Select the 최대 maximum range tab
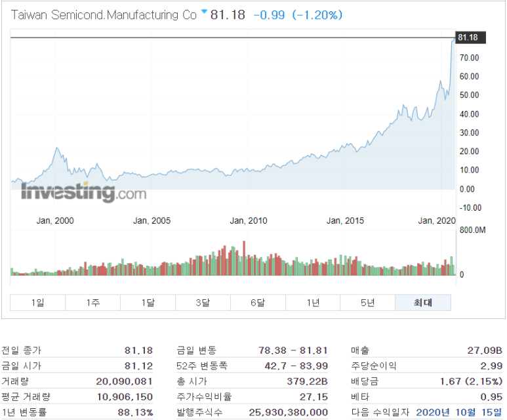 pos(423,303)
